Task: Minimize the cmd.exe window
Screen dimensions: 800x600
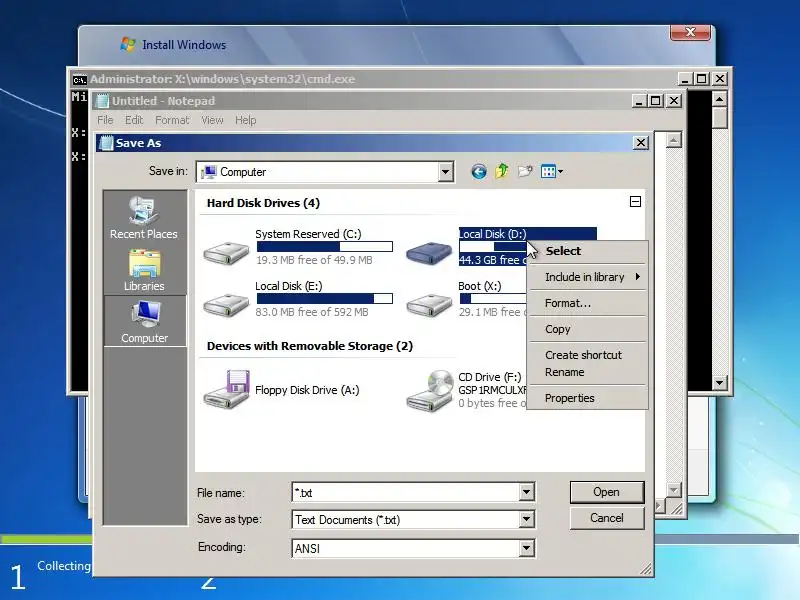Action: (685, 79)
